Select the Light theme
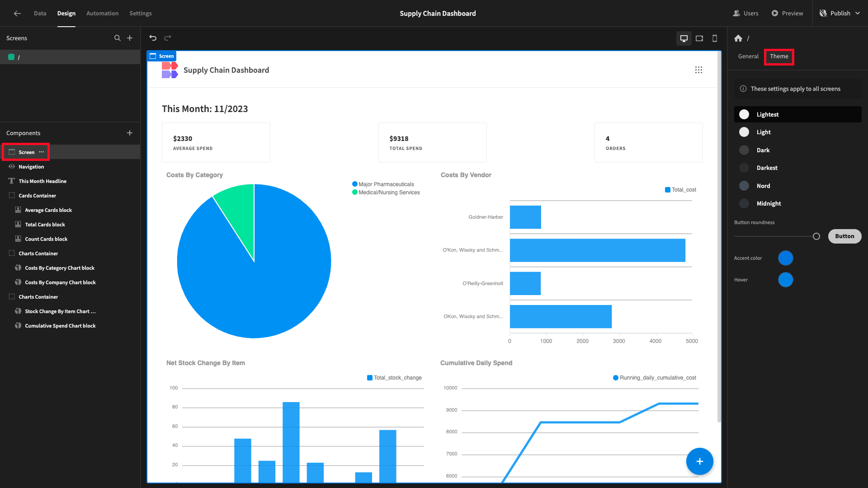 pyautogui.click(x=797, y=132)
